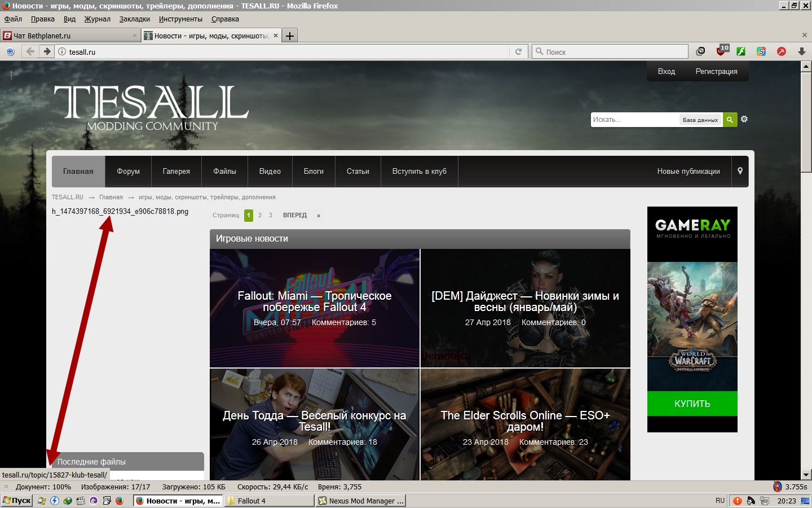
Task: Go to page 2 of the news
Action: pyautogui.click(x=260, y=215)
